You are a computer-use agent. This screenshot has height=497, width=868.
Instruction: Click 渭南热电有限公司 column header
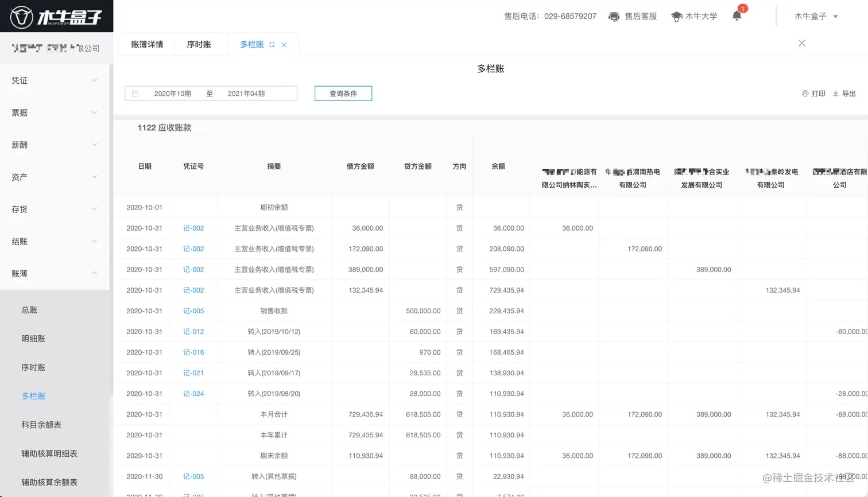coord(633,178)
